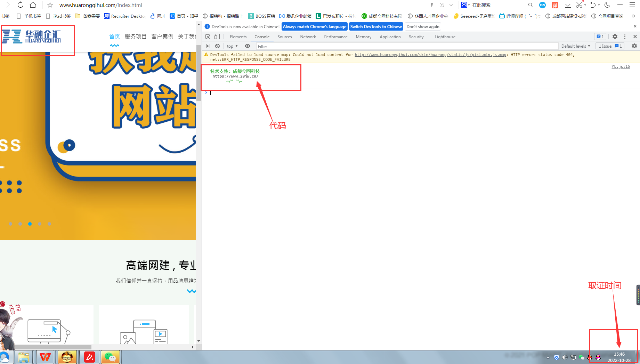640x364 pixels.
Task: Open DevTools settings gear
Action: click(615, 37)
